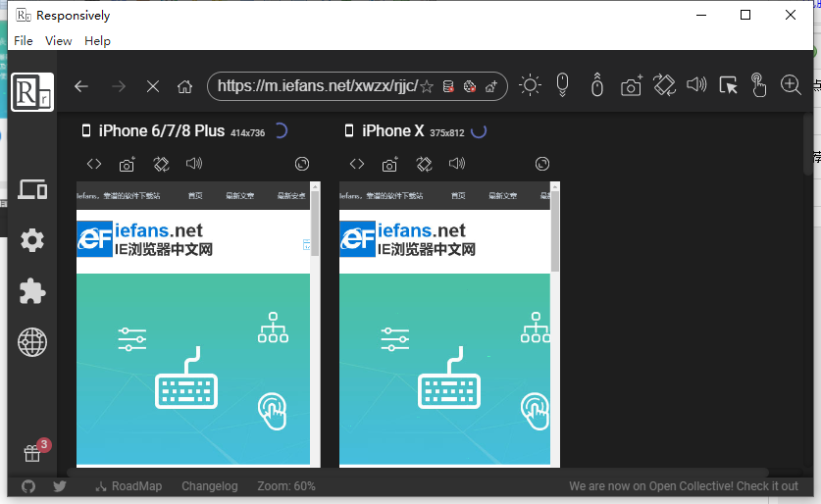Image resolution: width=821 pixels, height=504 pixels.
Task: Open the zoom magnifier control
Action: 791,84
